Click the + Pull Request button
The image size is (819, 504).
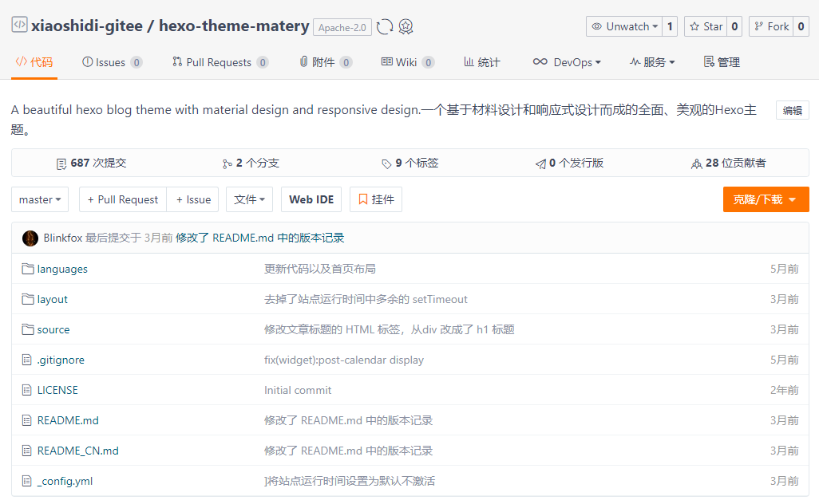(123, 199)
